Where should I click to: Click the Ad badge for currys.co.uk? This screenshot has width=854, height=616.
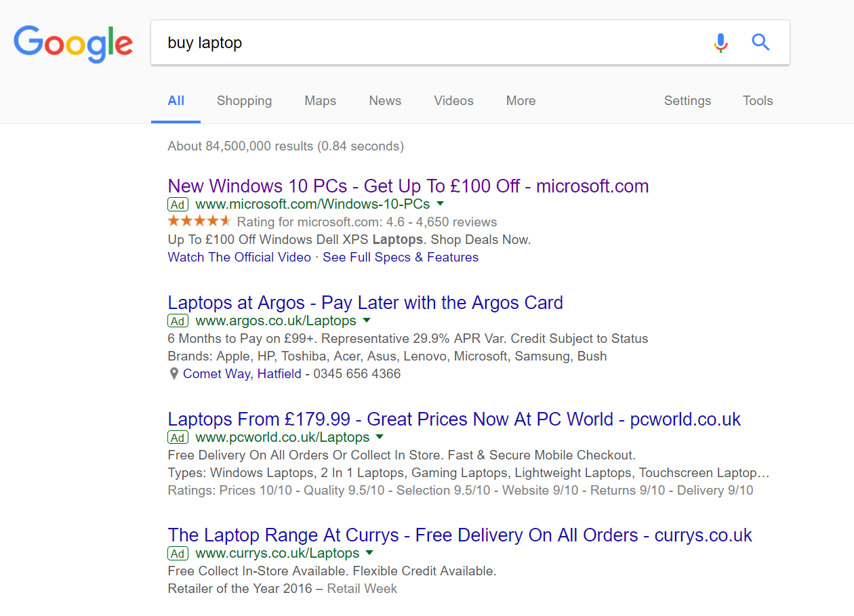178,554
